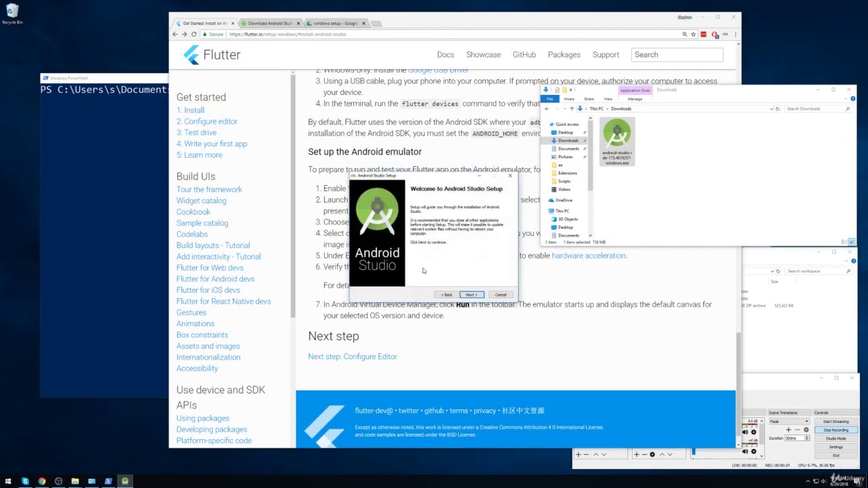
Task: Click Stop Recording in OBS
Action: tap(835, 430)
